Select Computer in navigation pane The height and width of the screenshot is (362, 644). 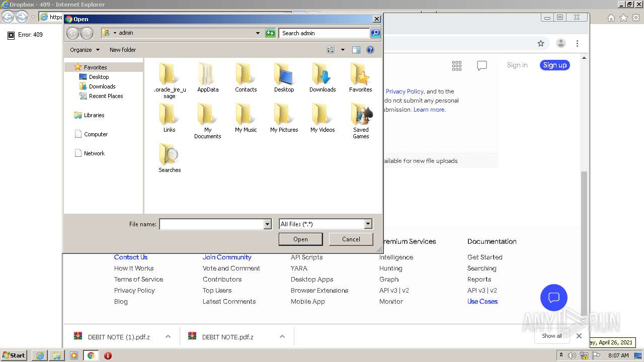tap(96, 134)
